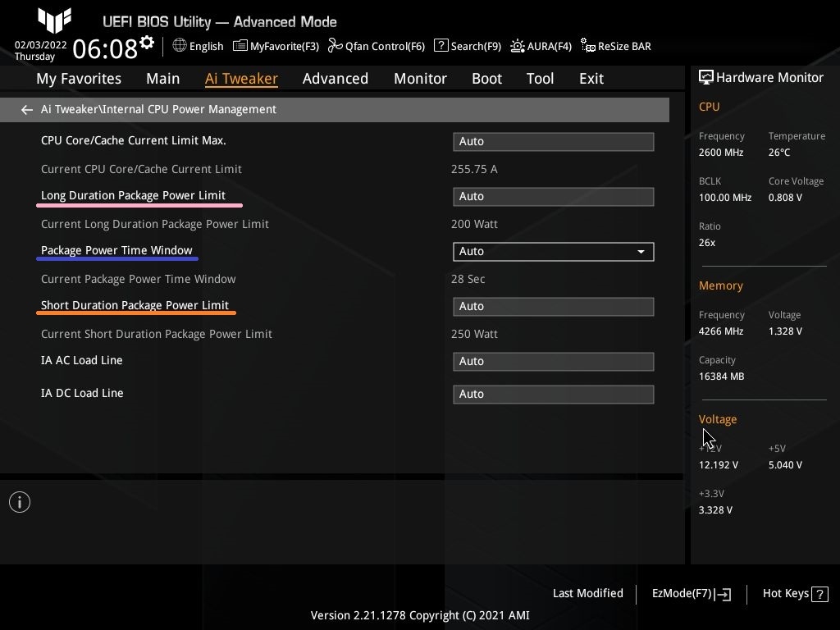Click Long Duration Package Power Limit field
The width and height of the screenshot is (840, 630).
coord(554,197)
